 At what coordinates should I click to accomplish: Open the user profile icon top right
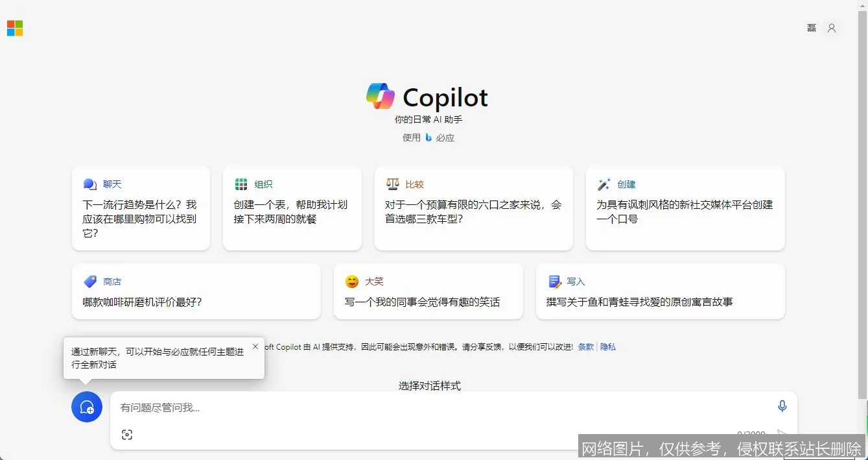(832, 27)
